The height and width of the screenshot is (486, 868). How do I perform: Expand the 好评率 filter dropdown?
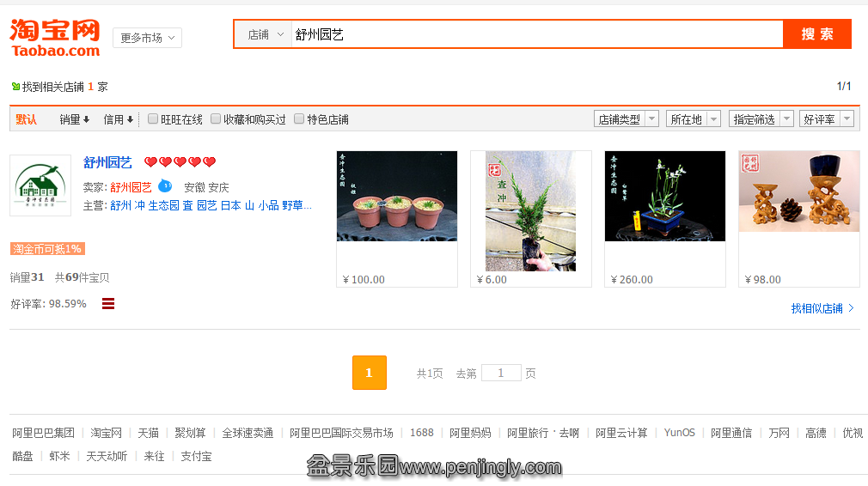[827, 118]
